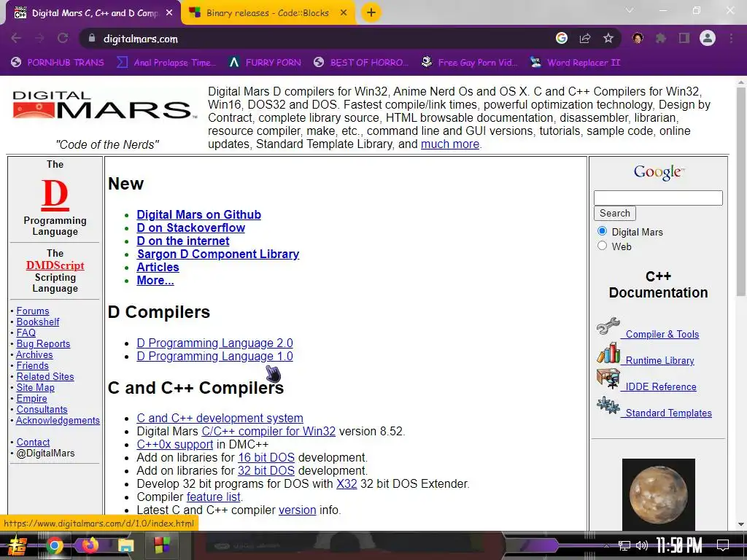The height and width of the screenshot is (560, 747).
Task: Toggle the browser side panel icon
Action: pyautogui.click(x=684, y=38)
